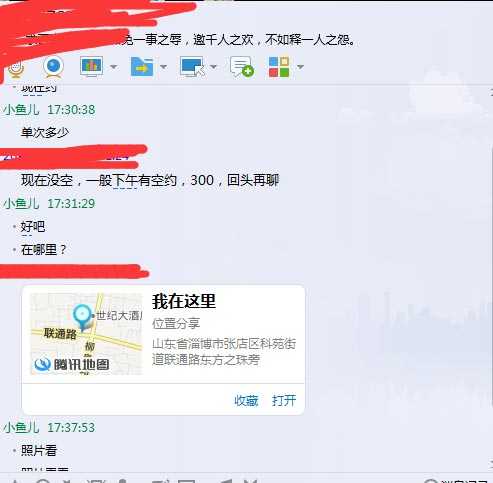Image resolution: width=493 pixels, height=483 pixels.
Task: Create a discussion group with chat-plus icon
Action: pyautogui.click(x=242, y=67)
